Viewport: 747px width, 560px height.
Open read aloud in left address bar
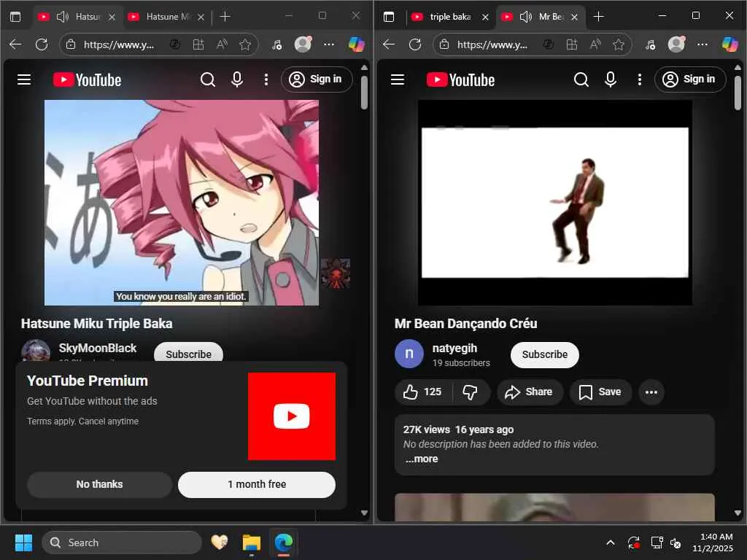[x=222, y=44]
